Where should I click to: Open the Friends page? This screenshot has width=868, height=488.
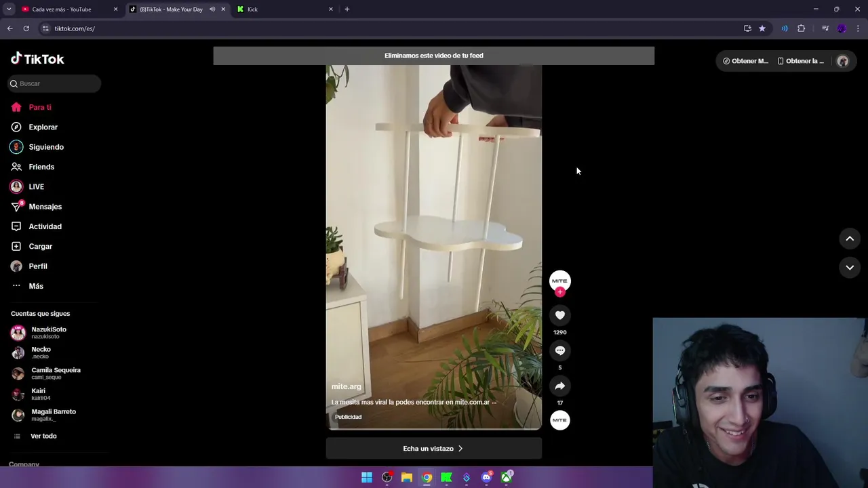[x=41, y=167]
